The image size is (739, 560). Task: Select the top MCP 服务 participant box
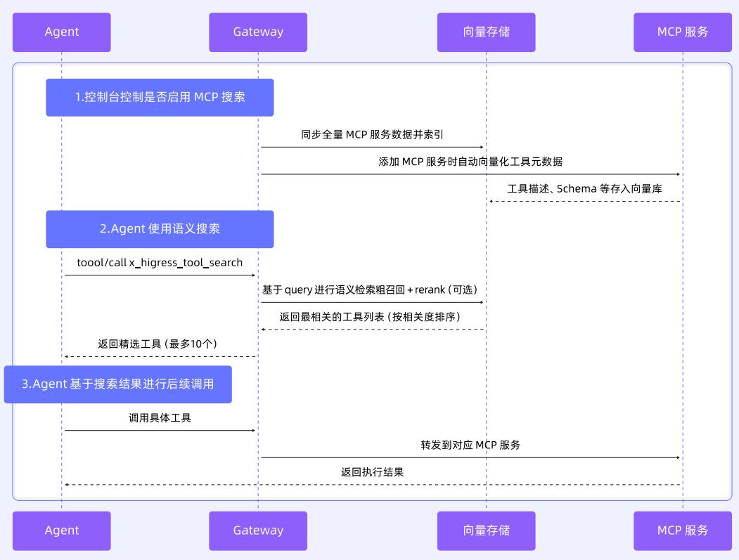(682, 32)
